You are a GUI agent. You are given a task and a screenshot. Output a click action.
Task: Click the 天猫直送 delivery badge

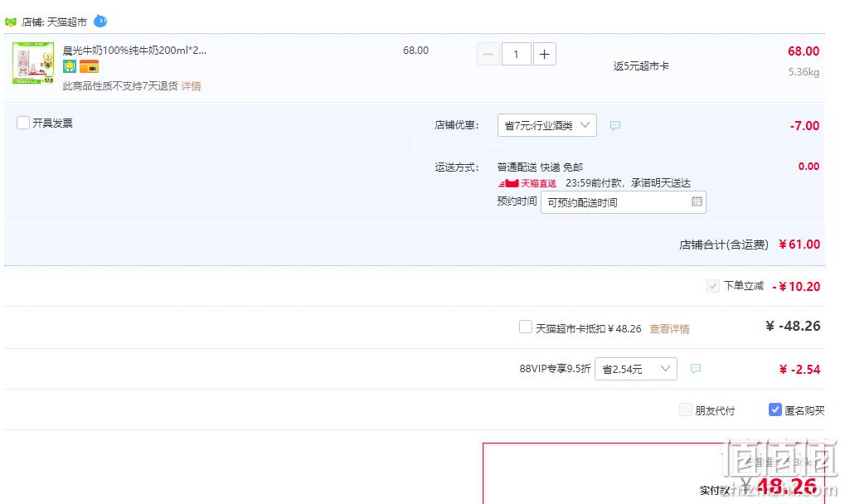[527, 183]
